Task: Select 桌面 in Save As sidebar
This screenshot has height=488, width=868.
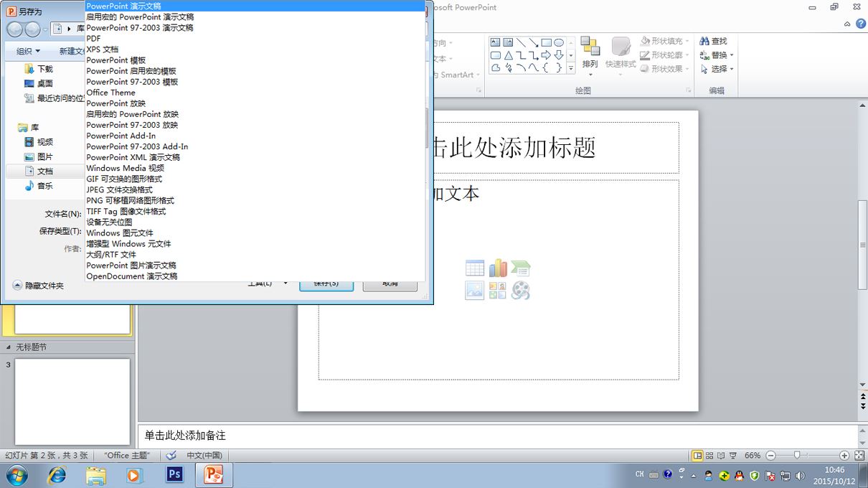Action: (x=39, y=83)
